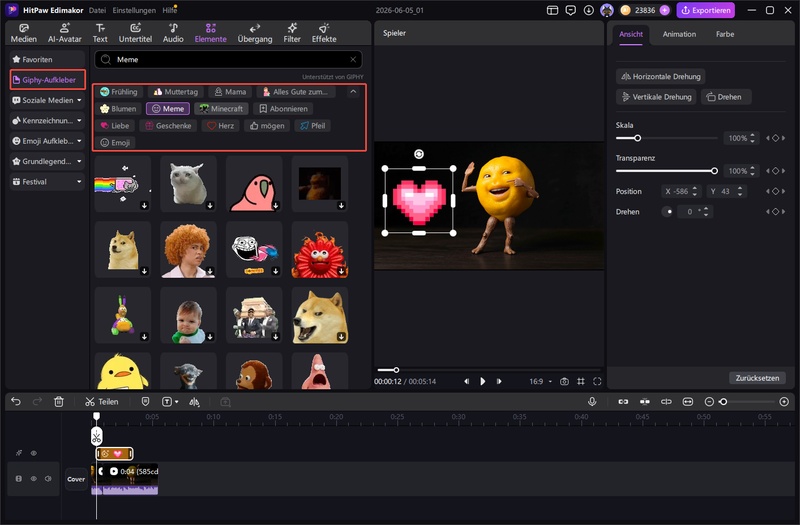This screenshot has width=800, height=525.
Task: Switch to the Animation tab
Action: [679, 34]
